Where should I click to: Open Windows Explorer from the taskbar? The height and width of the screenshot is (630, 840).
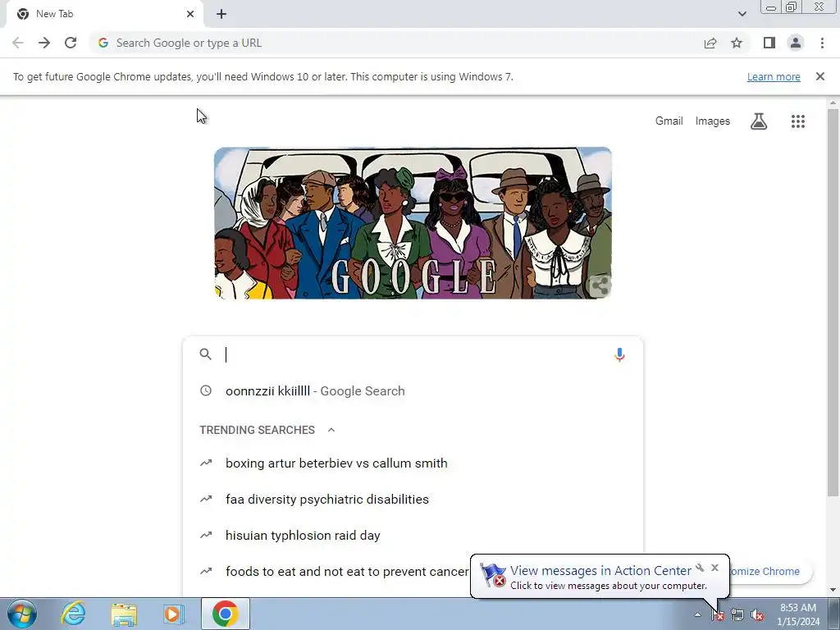(x=124, y=614)
